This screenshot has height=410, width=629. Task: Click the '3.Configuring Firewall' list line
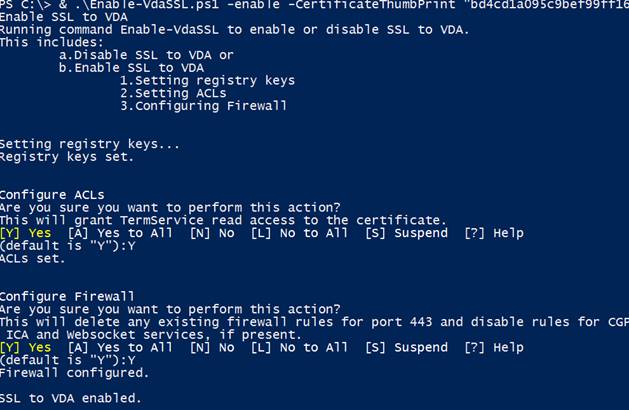(x=203, y=106)
